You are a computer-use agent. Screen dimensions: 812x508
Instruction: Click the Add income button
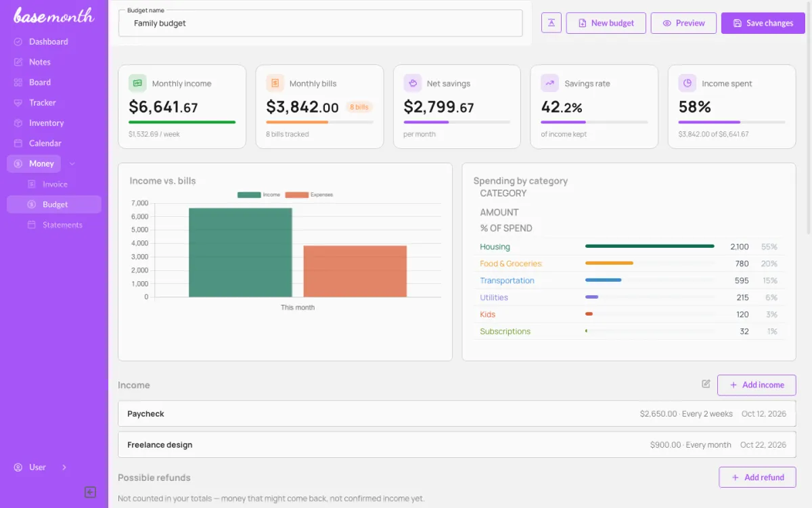757,385
